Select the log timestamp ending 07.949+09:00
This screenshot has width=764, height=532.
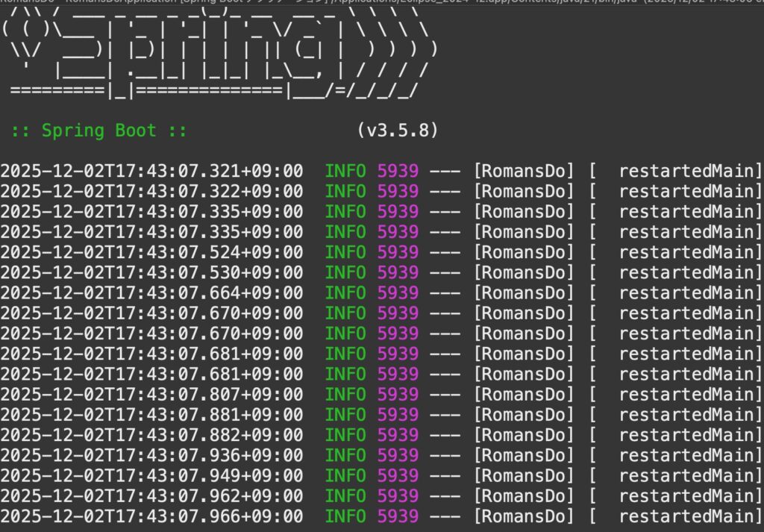click(151, 475)
